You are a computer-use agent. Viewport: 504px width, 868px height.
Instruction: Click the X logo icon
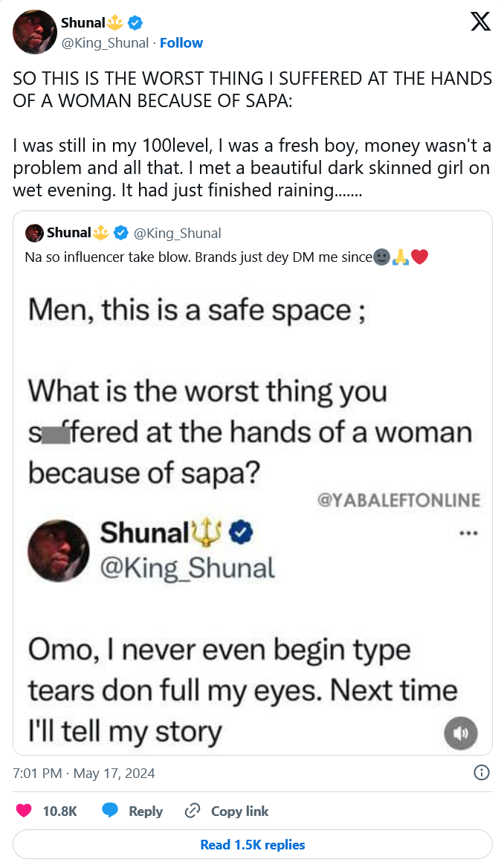point(481,23)
